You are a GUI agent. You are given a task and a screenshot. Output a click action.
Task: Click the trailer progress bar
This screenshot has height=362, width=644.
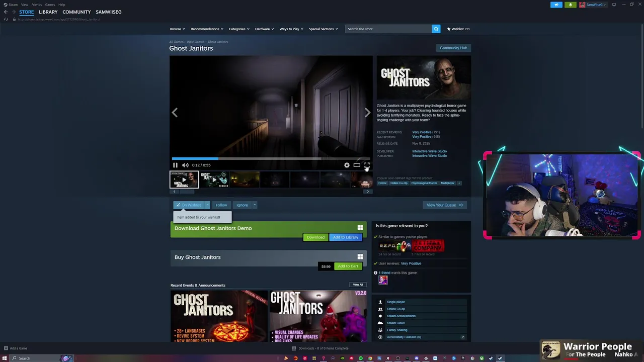271,159
